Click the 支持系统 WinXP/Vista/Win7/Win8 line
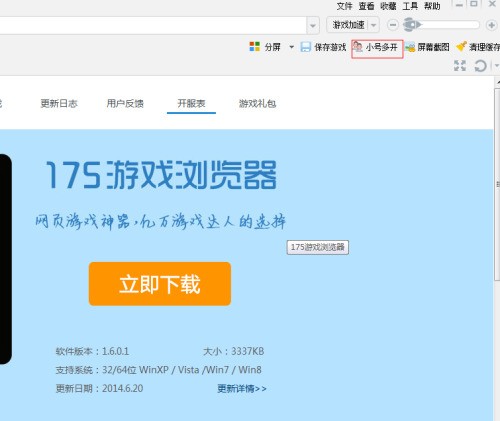500x421 pixels. point(159,370)
